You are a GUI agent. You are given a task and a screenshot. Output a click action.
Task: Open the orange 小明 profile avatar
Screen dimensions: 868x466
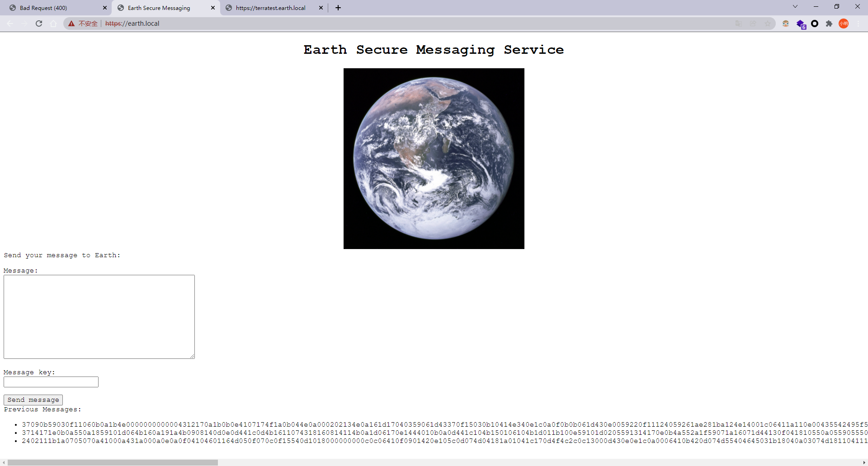coord(844,24)
